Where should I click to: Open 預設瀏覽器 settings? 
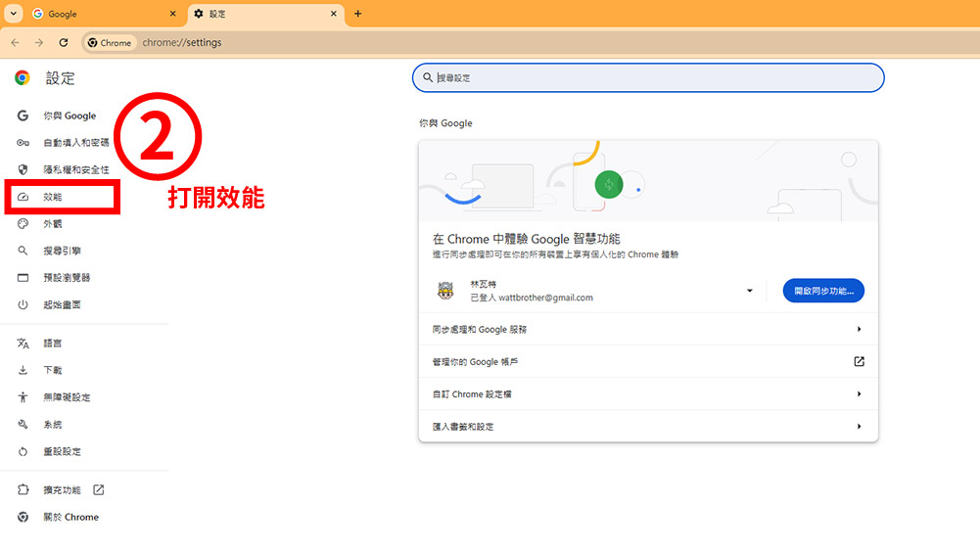coord(67,277)
